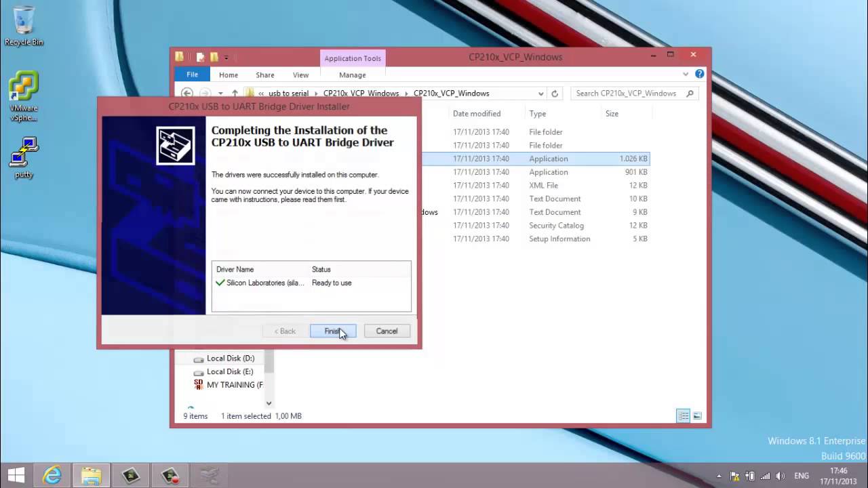Image resolution: width=868 pixels, height=488 pixels.
Task: Select MY TRAINING drive in navigation pane
Action: 229,385
